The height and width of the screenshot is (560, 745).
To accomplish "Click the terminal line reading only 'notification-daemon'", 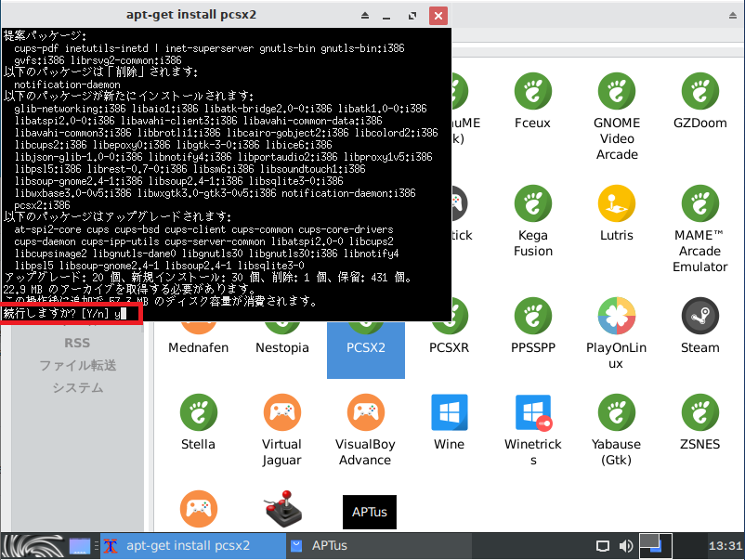I will pyautogui.click(x=67, y=85).
